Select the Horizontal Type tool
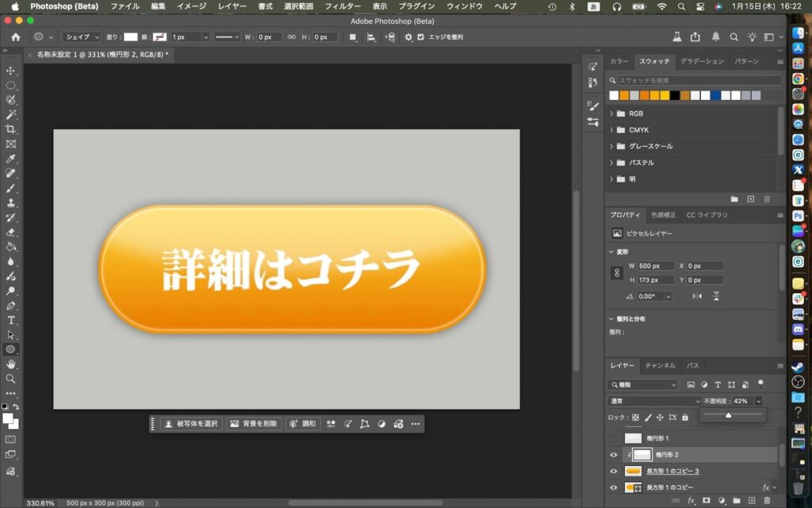The height and width of the screenshot is (508, 812). (11, 320)
